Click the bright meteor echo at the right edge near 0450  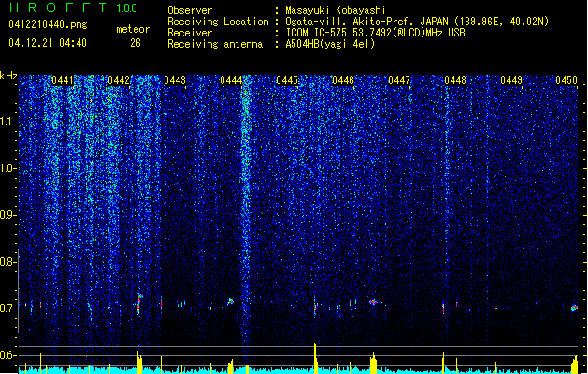[574, 308]
